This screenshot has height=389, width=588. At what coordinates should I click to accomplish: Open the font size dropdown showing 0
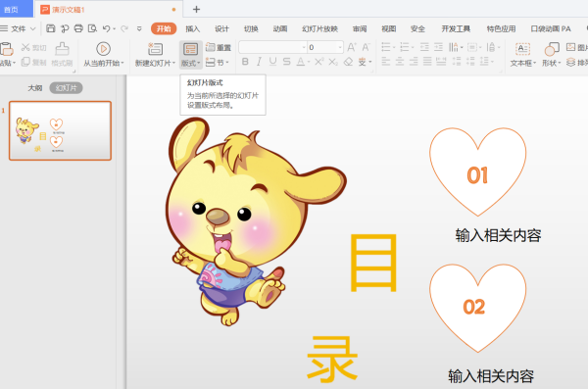[340, 47]
